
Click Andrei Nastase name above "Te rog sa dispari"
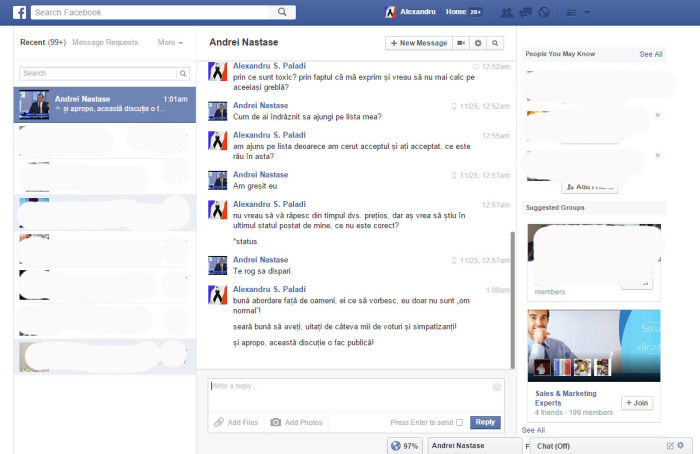coord(260,260)
